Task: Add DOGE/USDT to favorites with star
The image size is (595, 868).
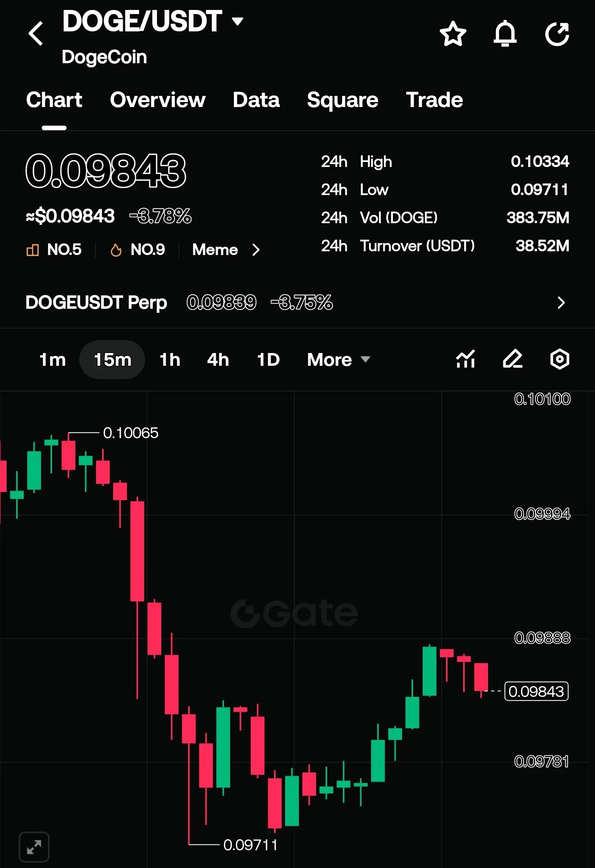Action: tap(453, 33)
